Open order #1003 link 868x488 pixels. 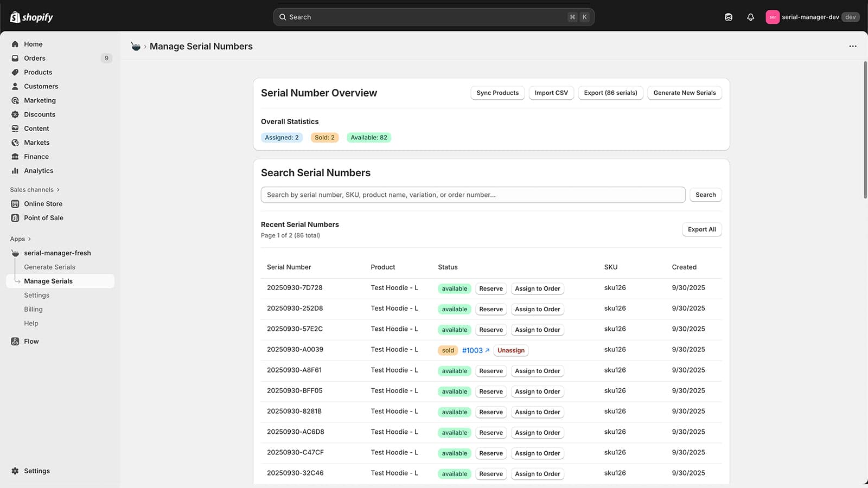pyautogui.click(x=476, y=350)
